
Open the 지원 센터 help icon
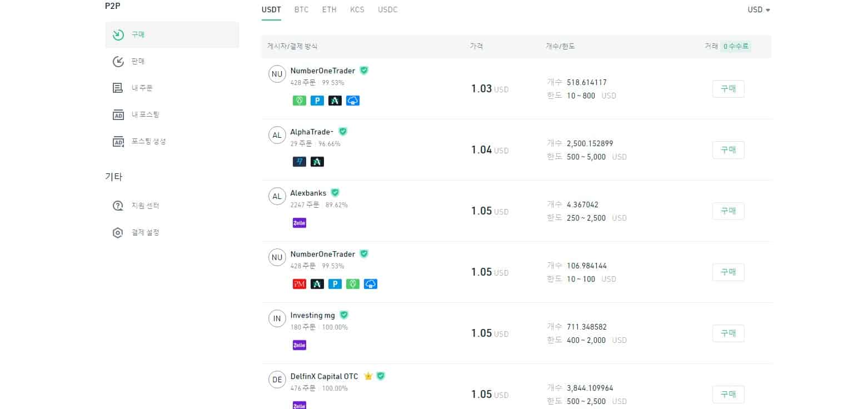point(118,205)
